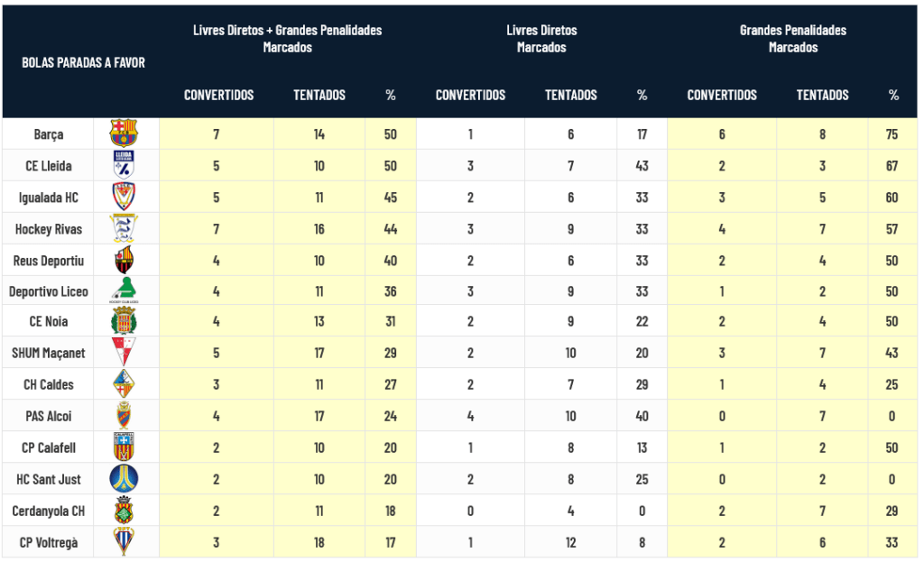Click the BOLAS PARADAS A FAVOR header
Viewport: 924px width, 562px height.
point(83,63)
